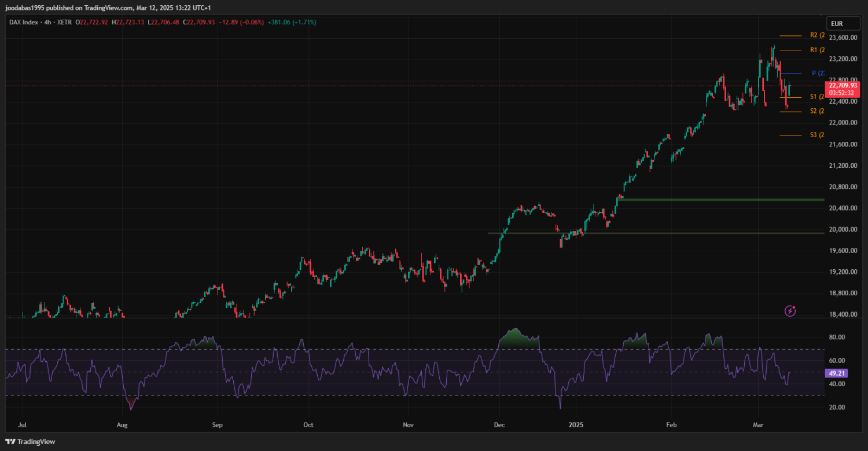The height and width of the screenshot is (451, 868).
Task: Click the 60.00 RSI scale label
Action: [837, 360]
